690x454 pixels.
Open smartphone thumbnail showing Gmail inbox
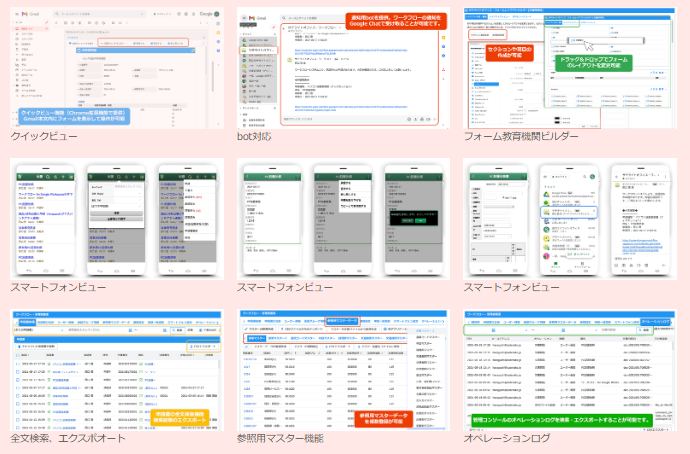568,217
